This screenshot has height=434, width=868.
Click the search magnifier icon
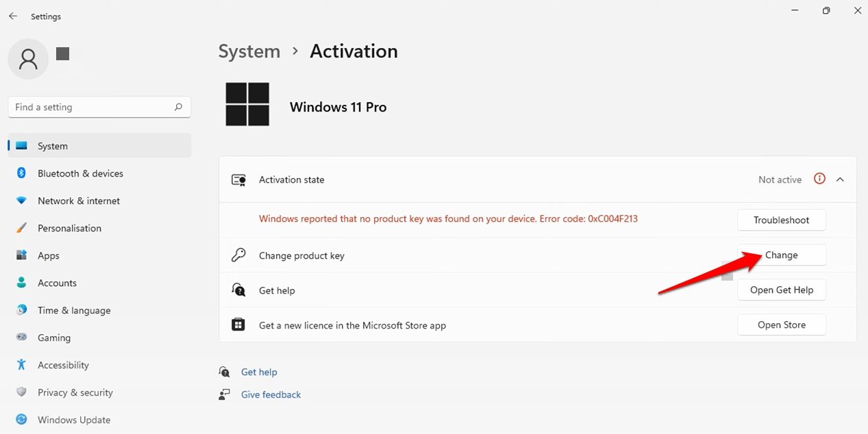tap(178, 107)
